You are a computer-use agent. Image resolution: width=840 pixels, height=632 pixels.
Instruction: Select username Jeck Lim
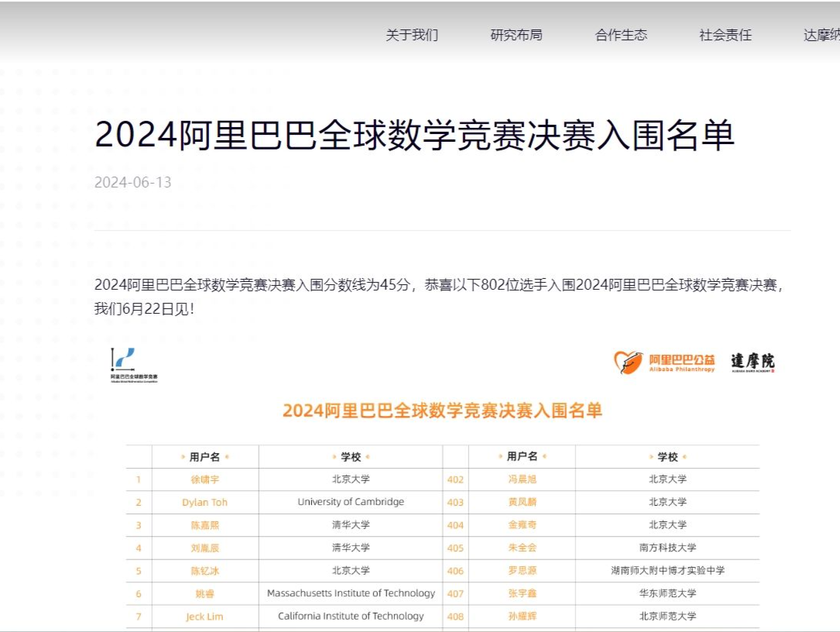204,617
